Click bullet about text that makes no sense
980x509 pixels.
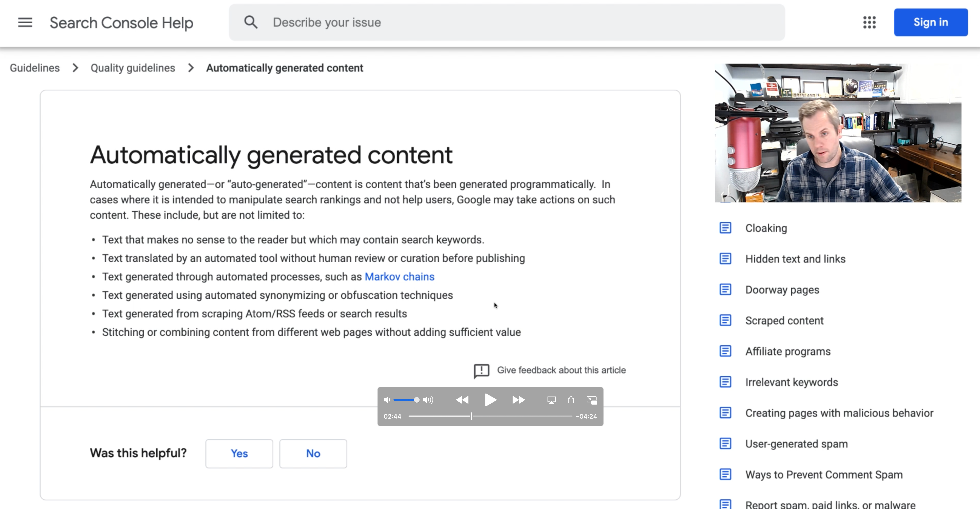[293, 240]
